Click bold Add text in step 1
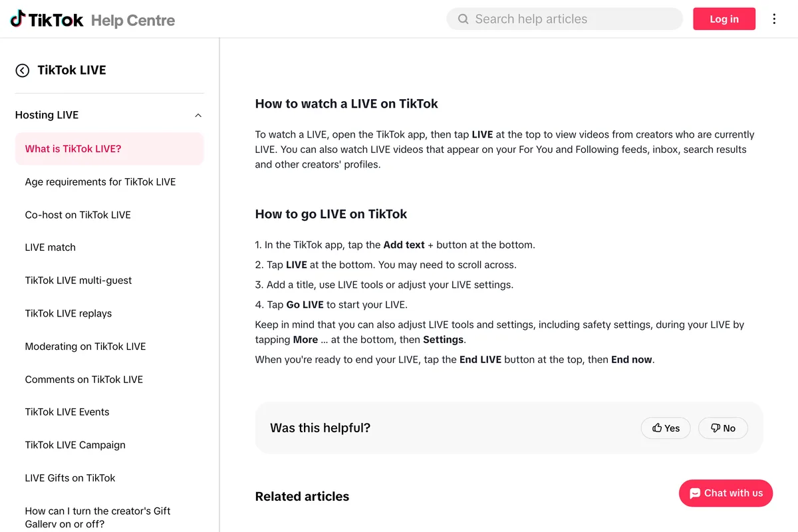Image resolution: width=798 pixels, height=532 pixels. (404, 245)
